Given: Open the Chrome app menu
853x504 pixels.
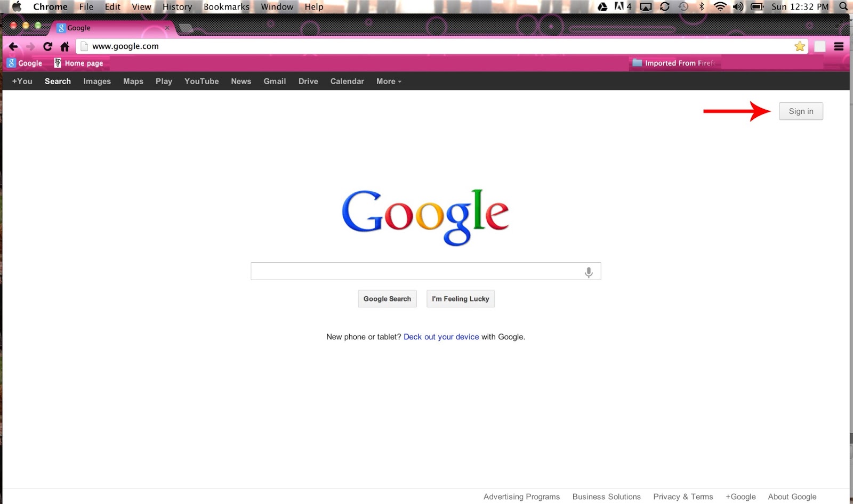Looking at the screenshot, I should coord(50,6).
